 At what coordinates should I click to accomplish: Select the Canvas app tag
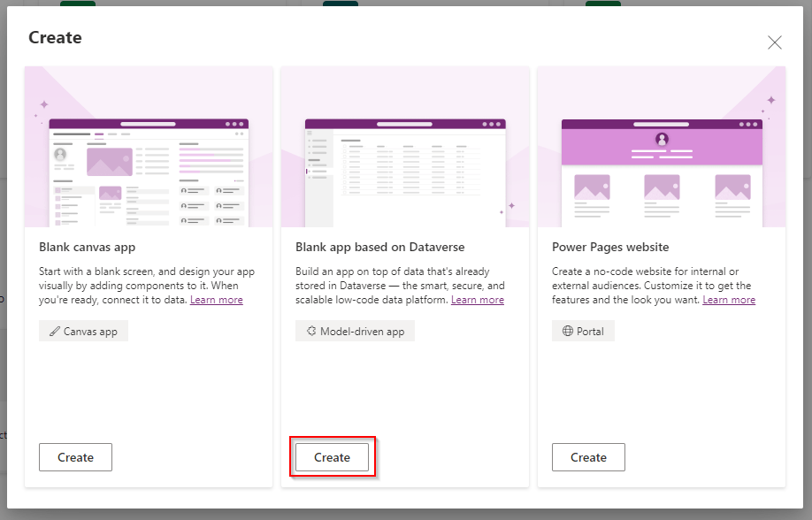(x=83, y=331)
